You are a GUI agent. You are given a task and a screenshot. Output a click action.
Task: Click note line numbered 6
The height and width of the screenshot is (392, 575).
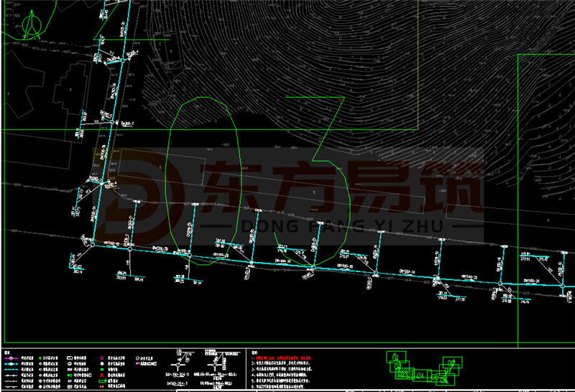(x=278, y=386)
